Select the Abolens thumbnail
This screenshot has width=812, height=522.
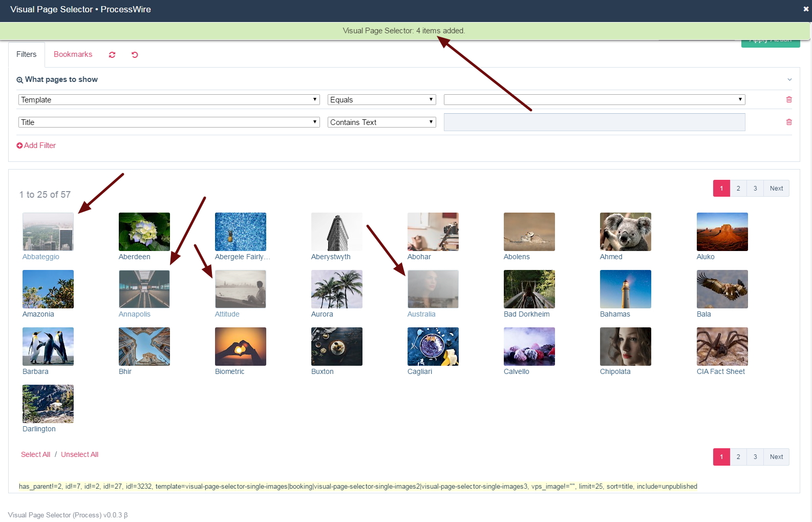tap(529, 232)
